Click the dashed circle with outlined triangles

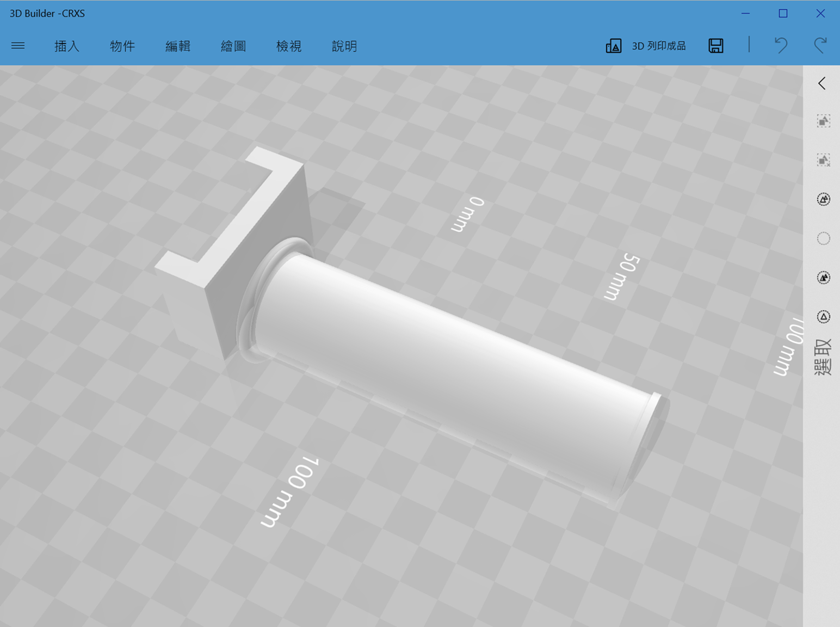click(823, 199)
